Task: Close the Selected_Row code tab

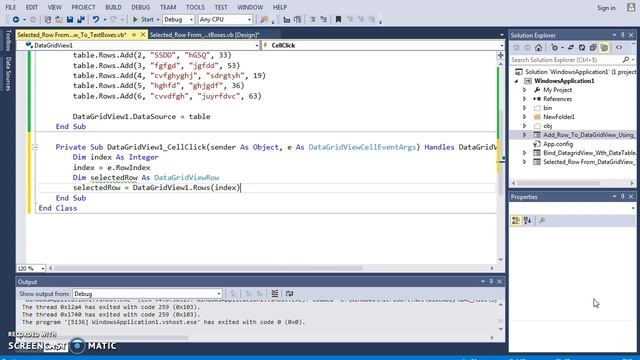Action: pos(143,35)
